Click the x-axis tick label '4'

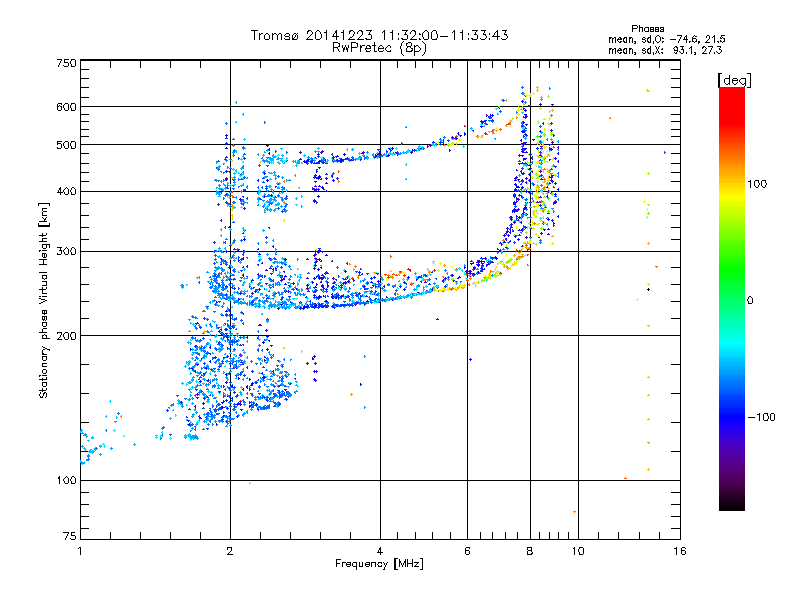pos(380,551)
